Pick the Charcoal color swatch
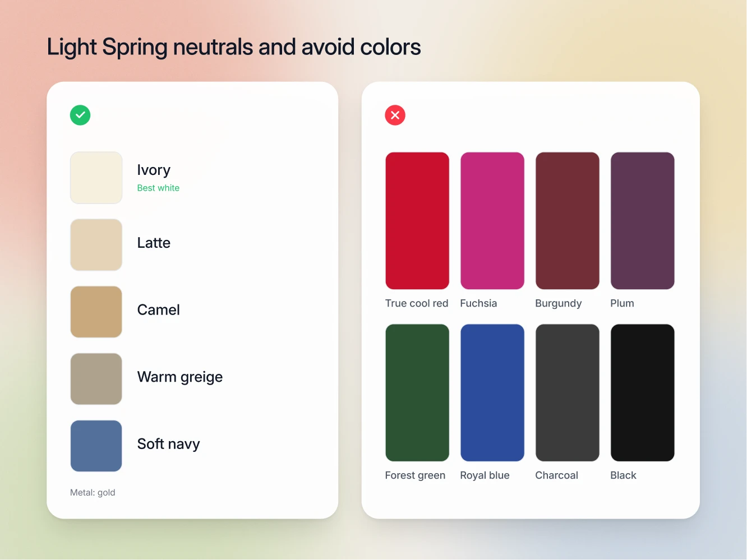The width and height of the screenshot is (747, 560). pyautogui.click(x=568, y=393)
